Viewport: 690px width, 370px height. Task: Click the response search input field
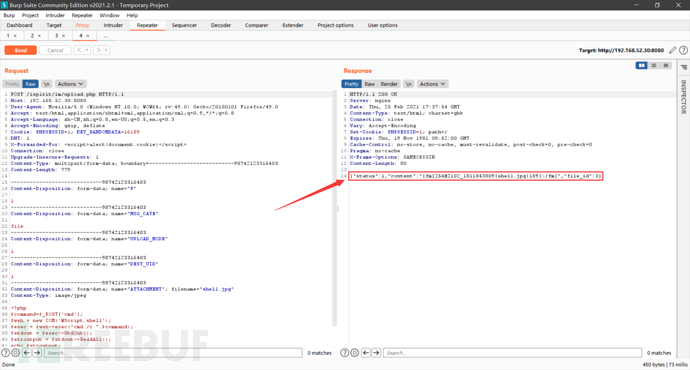(x=512, y=353)
